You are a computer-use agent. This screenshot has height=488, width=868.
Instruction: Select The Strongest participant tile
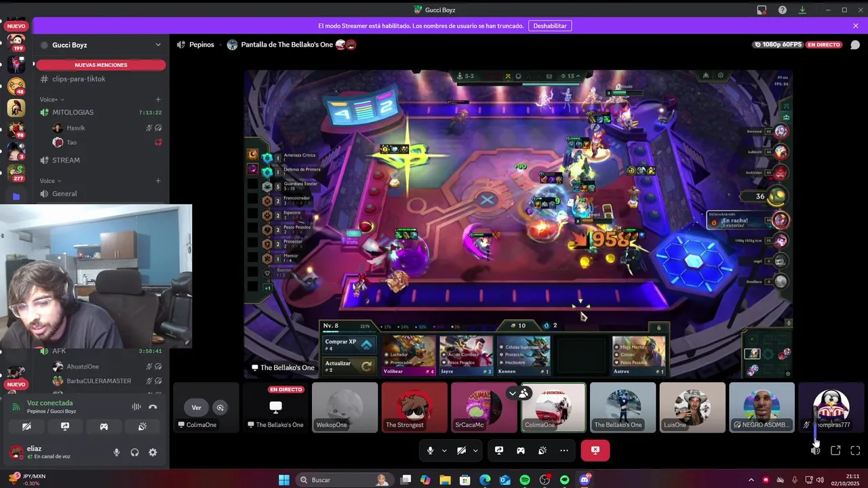pos(414,407)
